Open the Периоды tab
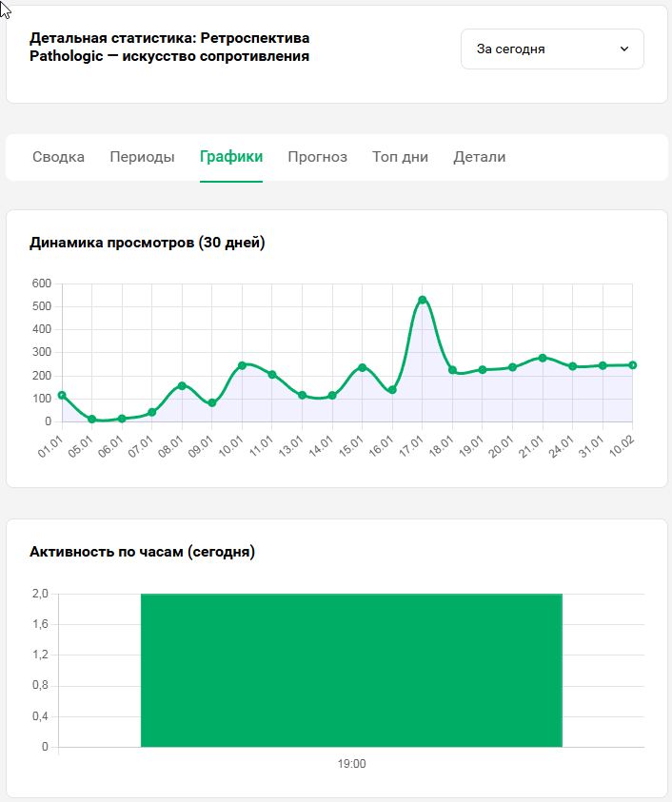Viewport: 672px width, 802px height. coord(142,157)
